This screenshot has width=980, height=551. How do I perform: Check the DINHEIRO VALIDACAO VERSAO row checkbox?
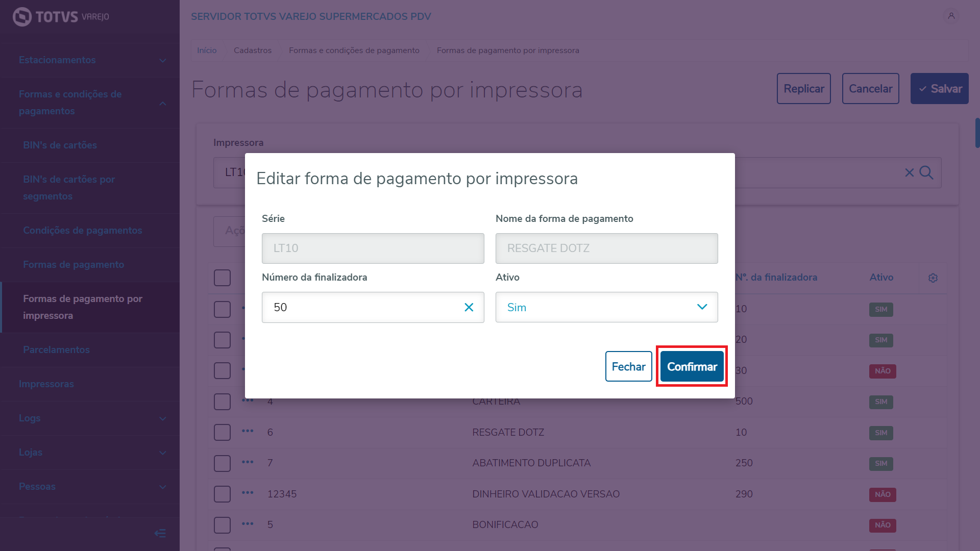pyautogui.click(x=222, y=494)
